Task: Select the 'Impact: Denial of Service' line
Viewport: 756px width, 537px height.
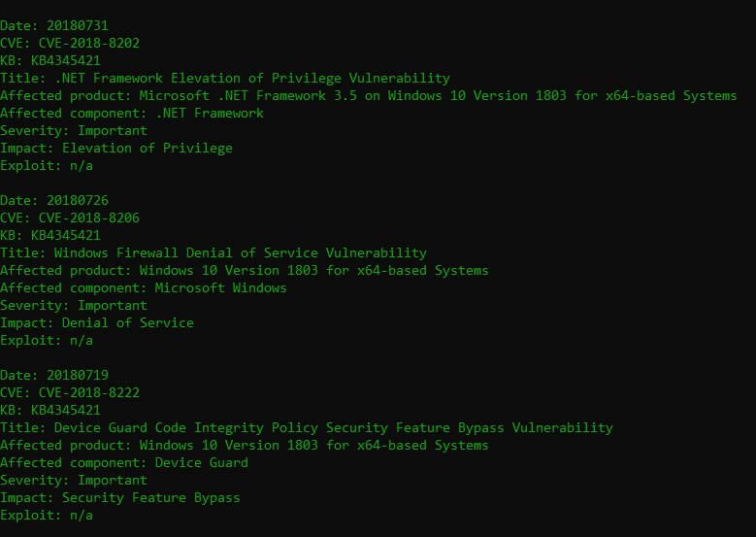Action: [97, 322]
